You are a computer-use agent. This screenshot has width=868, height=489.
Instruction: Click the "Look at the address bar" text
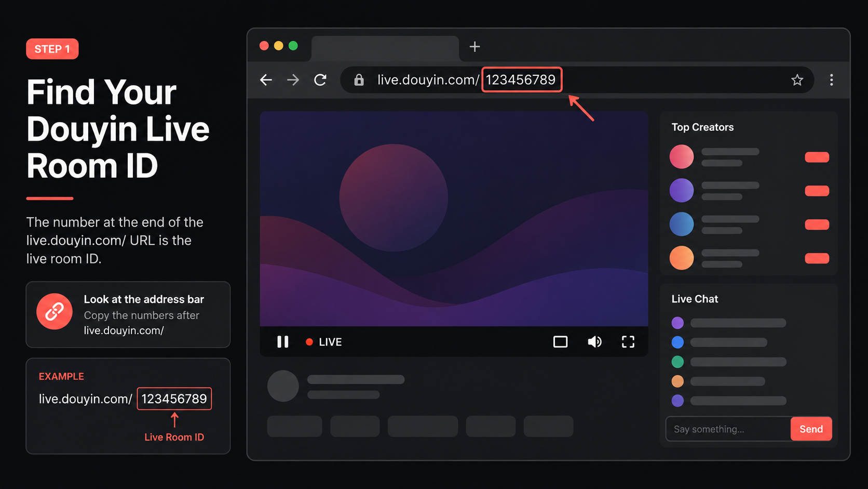click(x=144, y=299)
